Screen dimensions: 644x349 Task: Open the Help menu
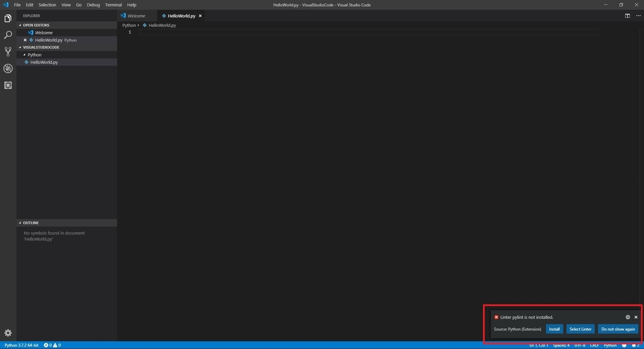click(x=131, y=5)
